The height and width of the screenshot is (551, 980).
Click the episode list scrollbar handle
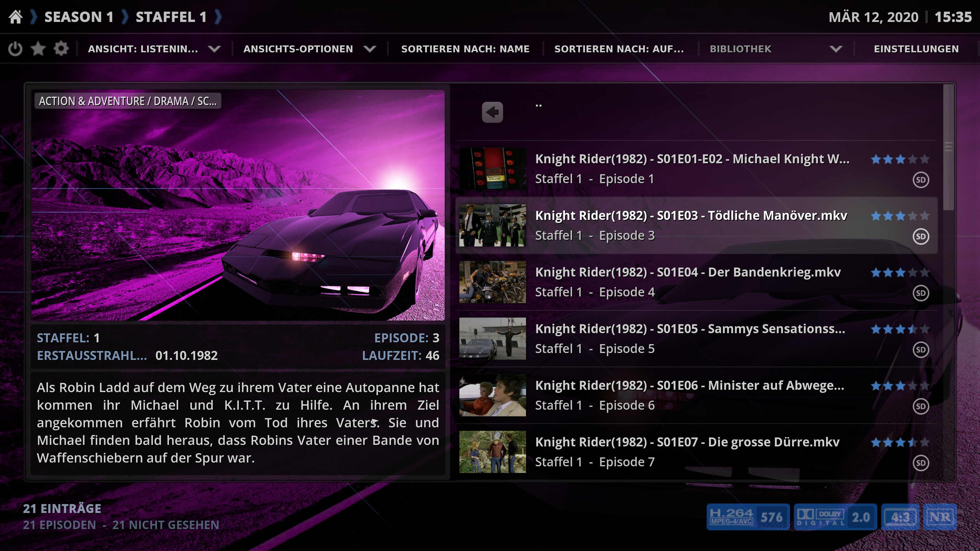point(948,147)
